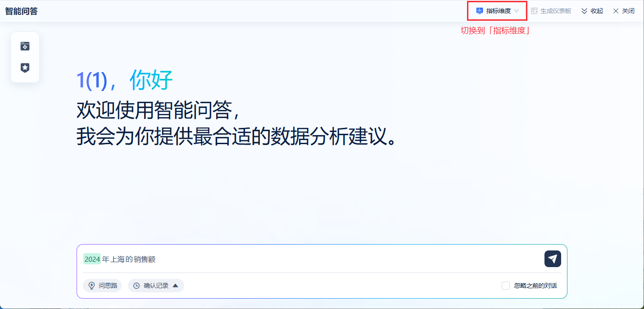The width and height of the screenshot is (644, 309).
Task: Click the double-chevron 收起 icon
Action: [584, 11]
